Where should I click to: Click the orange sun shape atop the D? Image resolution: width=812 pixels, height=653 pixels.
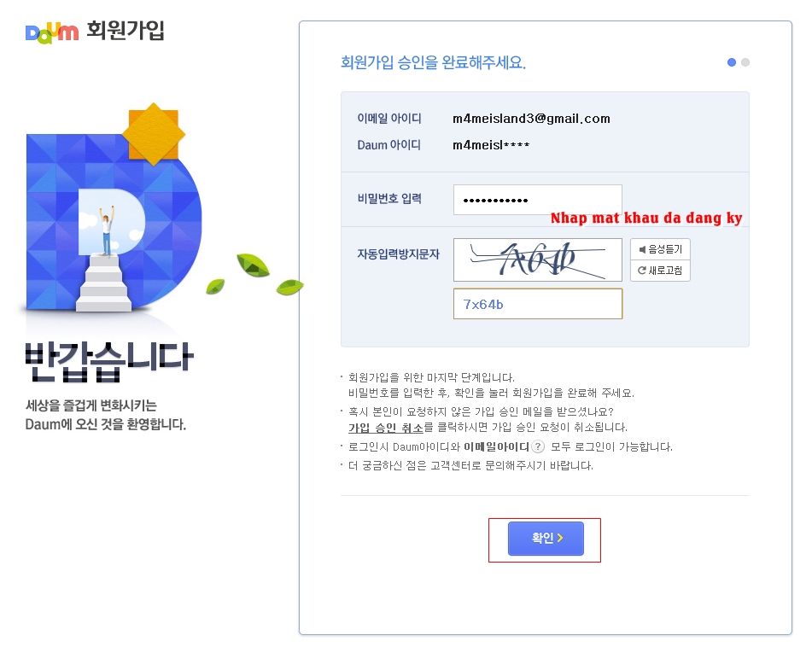[x=154, y=134]
